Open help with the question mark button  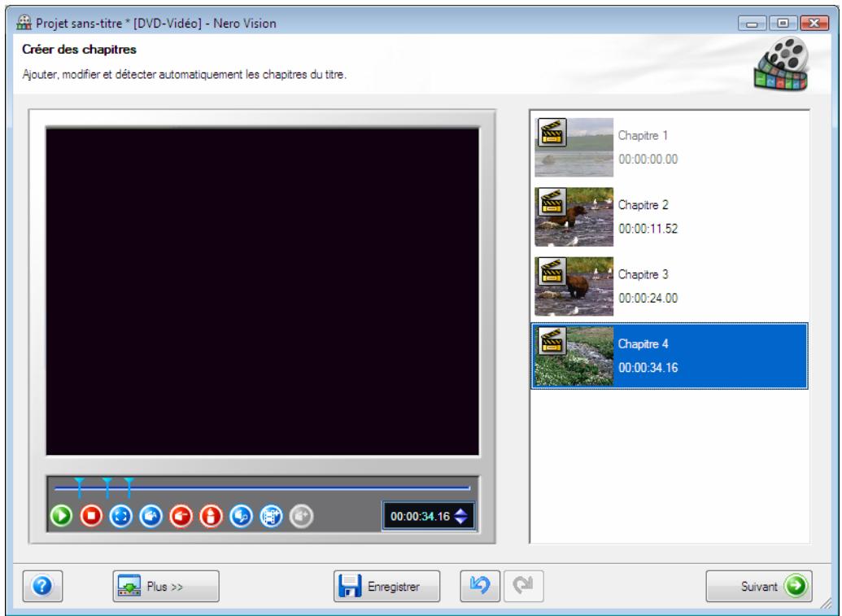click(42, 586)
